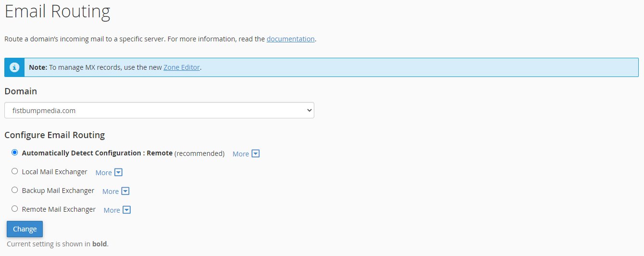Open the documentation link
This screenshot has width=644, height=256.
click(x=290, y=39)
